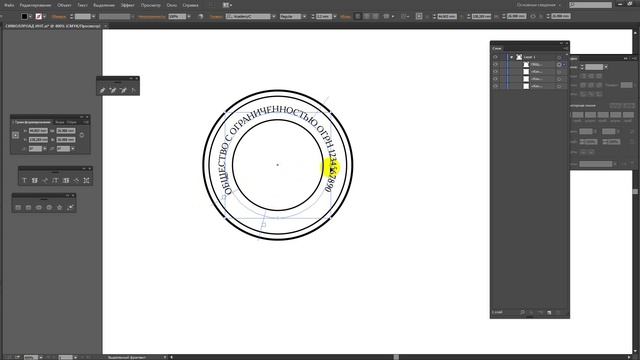Open workspace switcher dropdown at top right
Screen dimensions: 640x360
(x=539, y=5)
